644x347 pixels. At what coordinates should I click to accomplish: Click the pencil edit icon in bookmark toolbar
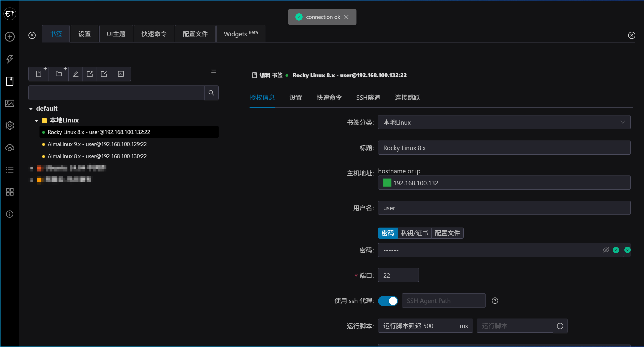[x=76, y=74]
